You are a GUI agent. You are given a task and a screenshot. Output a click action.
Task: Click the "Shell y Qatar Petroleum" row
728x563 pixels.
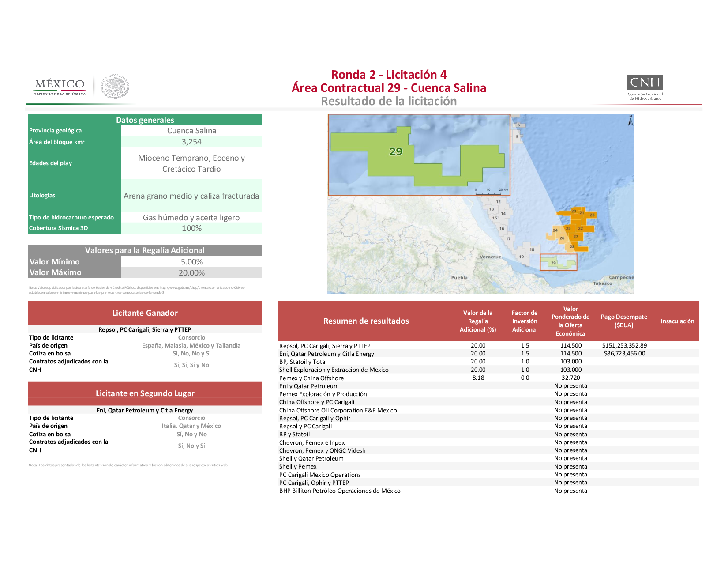tap(488, 458)
